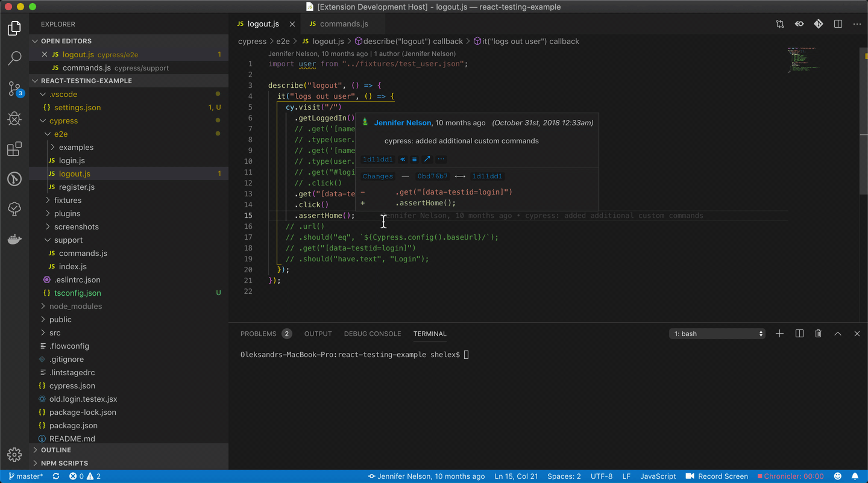Image resolution: width=868 pixels, height=483 pixels.
Task: Click compare changes icon in editor toolbar
Action: pyautogui.click(x=780, y=24)
